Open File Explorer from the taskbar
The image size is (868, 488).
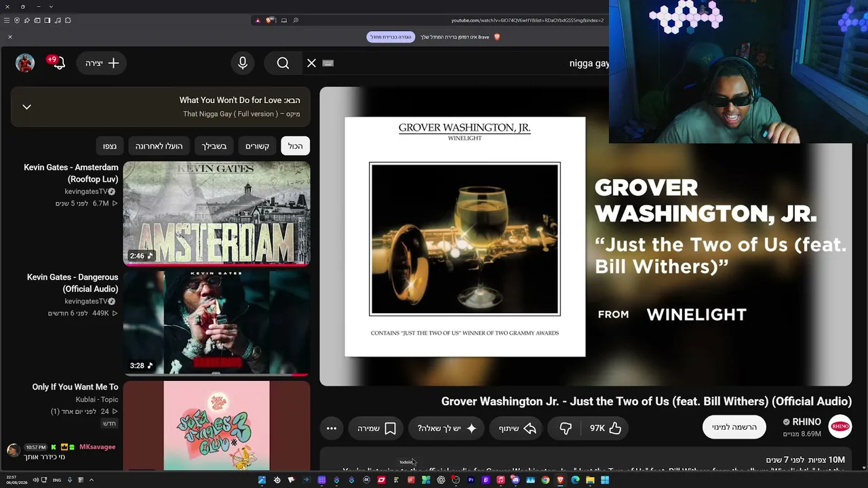(590, 481)
